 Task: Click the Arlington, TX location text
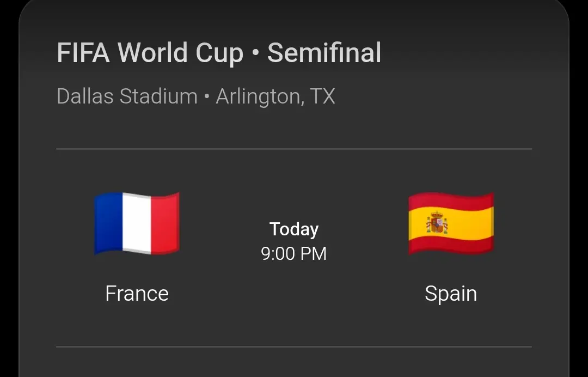tap(275, 97)
